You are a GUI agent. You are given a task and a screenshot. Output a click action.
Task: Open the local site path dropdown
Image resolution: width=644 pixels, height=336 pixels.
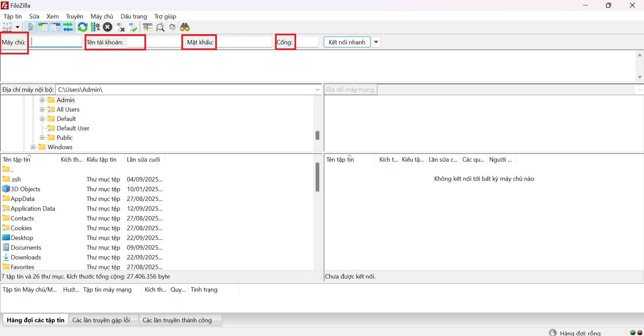click(317, 90)
